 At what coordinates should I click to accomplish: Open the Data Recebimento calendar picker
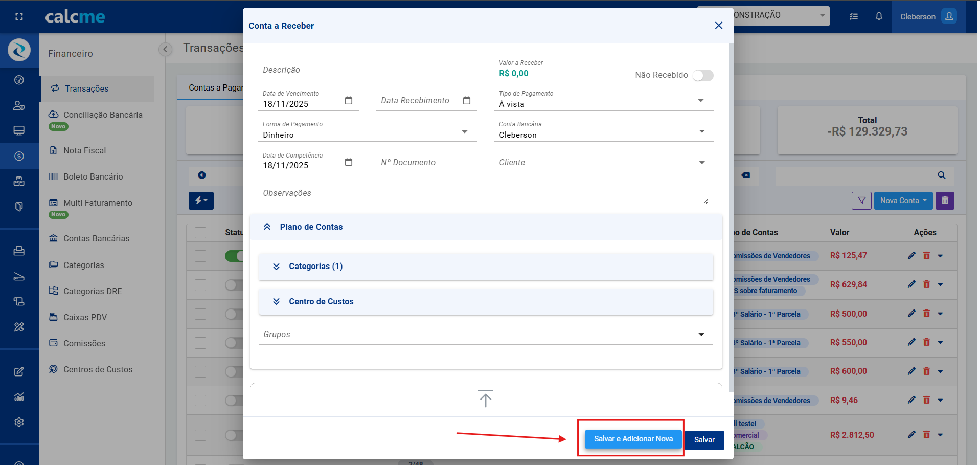(466, 101)
